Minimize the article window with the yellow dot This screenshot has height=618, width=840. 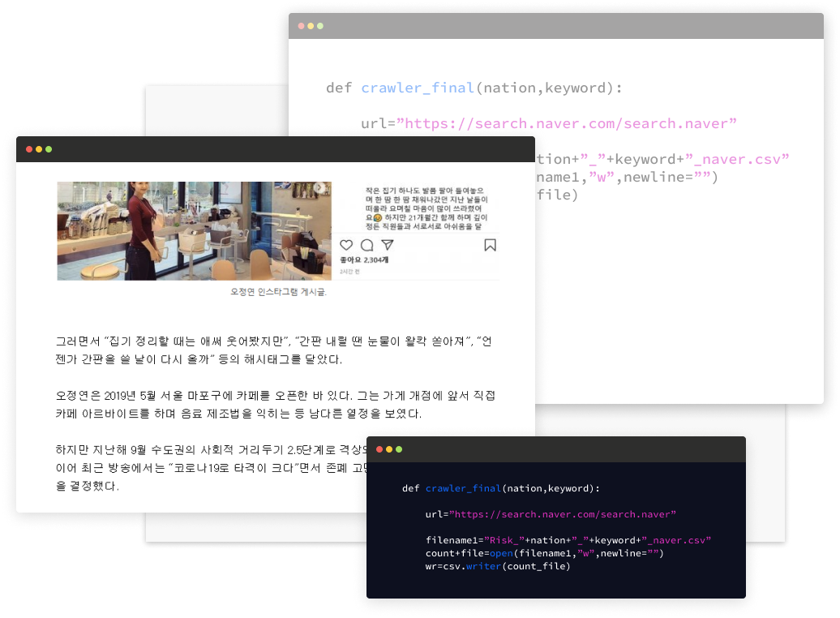39,149
